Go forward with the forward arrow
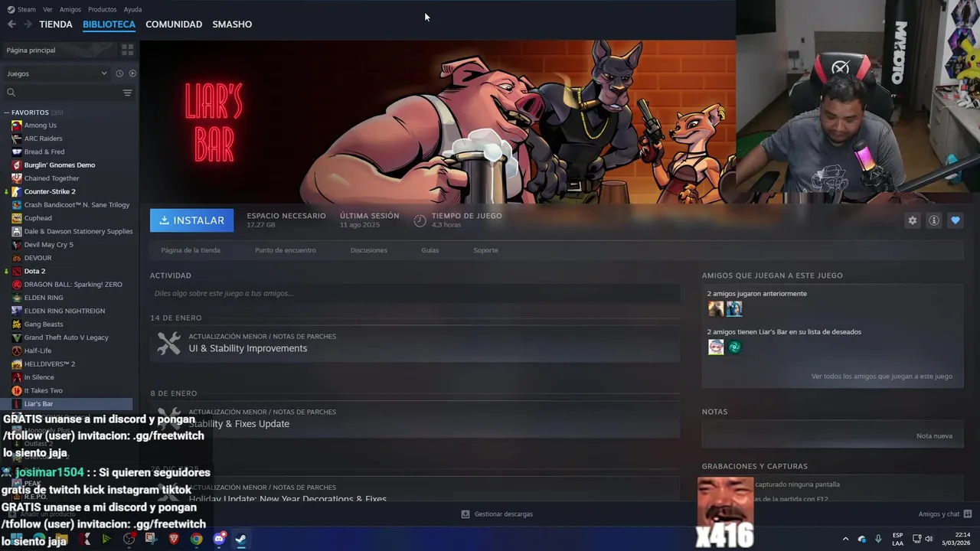This screenshot has width=980, height=551. pyautogui.click(x=28, y=24)
